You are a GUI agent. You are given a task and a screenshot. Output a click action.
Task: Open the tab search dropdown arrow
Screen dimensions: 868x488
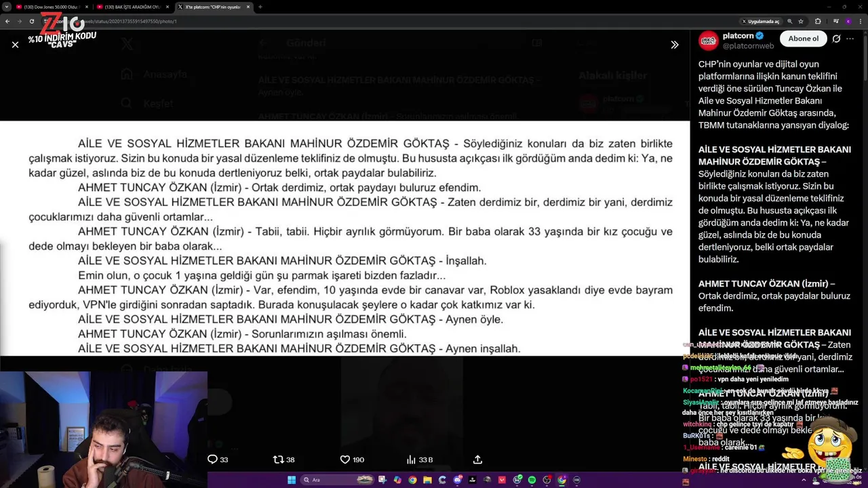7,7
